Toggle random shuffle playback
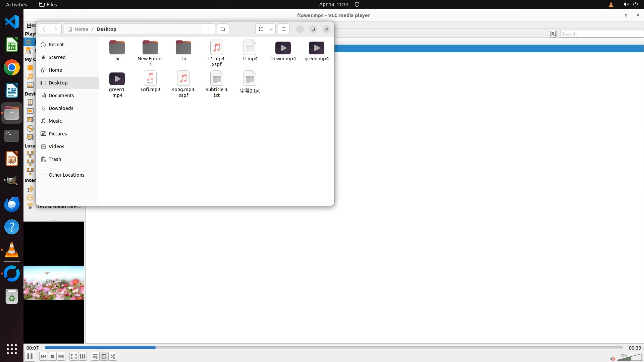644x362 pixels. pyautogui.click(x=113, y=356)
